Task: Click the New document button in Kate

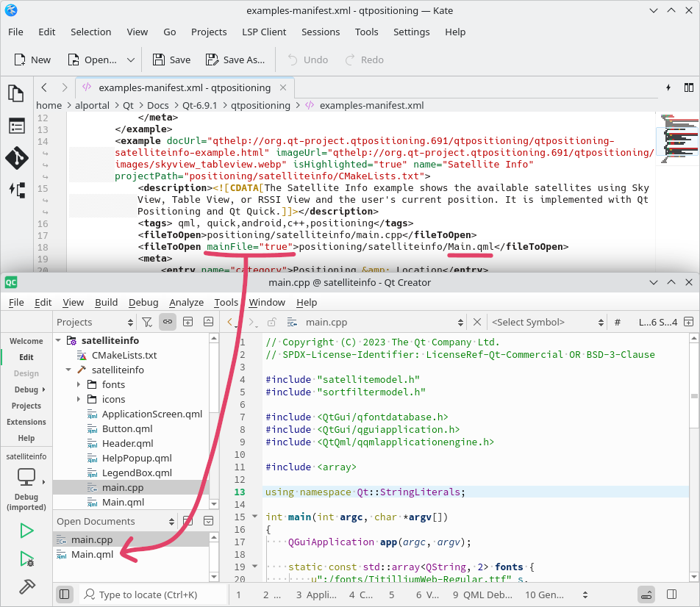Action: [32, 60]
